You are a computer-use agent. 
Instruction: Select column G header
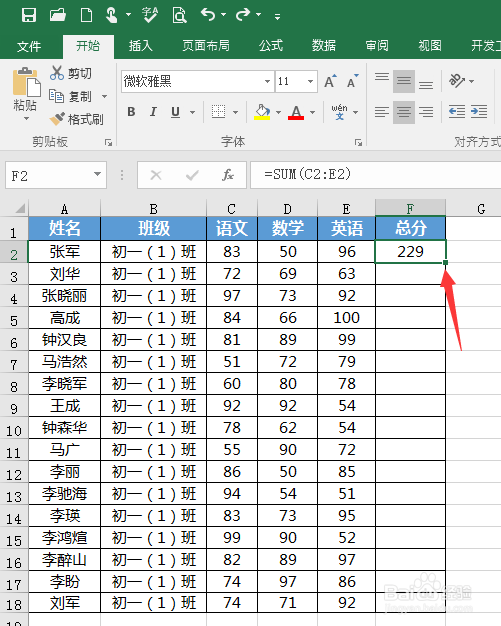[481, 208]
